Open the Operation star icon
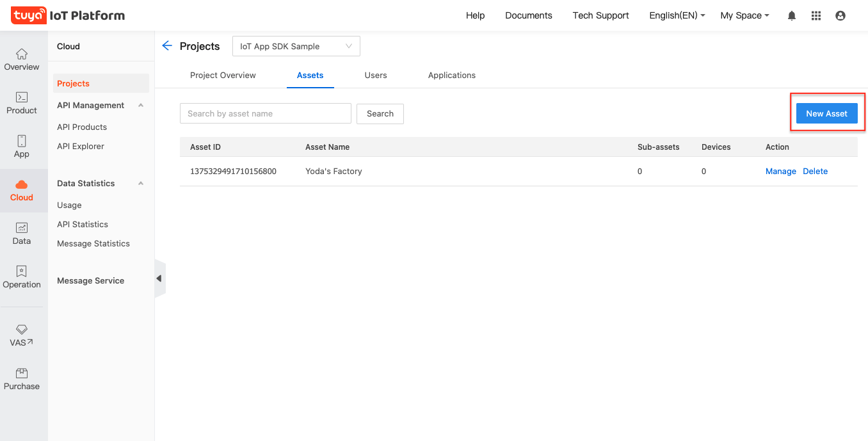Screen dimensions: 868x441 click(x=22, y=272)
